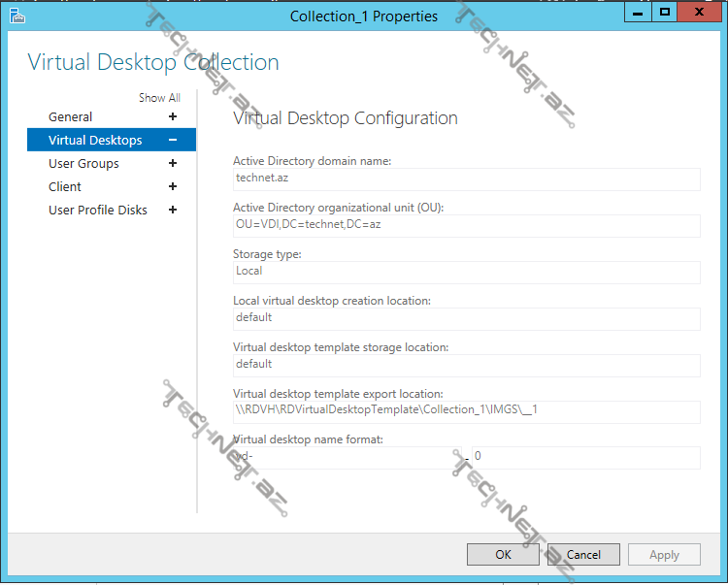Minimize the Collection_1 Properties window
Image resolution: width=728 pixels, height=585 pixels.
tap(638, 12)
